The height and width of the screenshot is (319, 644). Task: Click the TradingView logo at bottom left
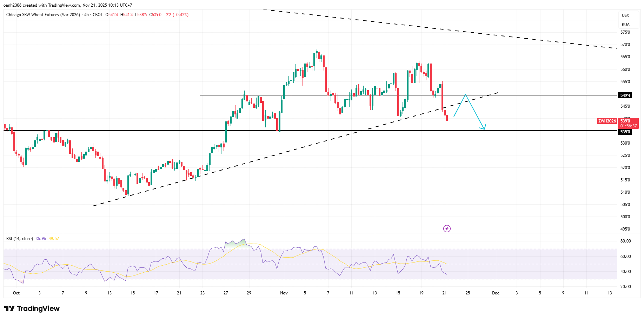32,308
